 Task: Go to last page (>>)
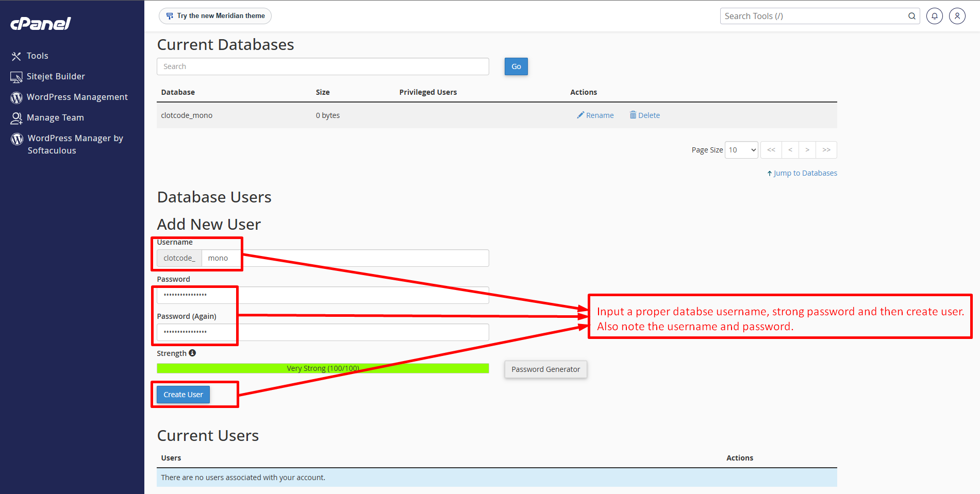[x=826, y=150]
